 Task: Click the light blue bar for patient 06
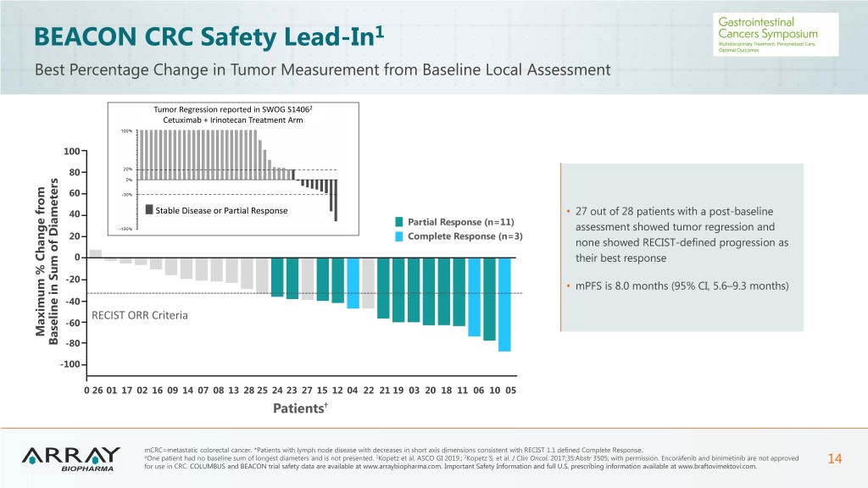(x=474, y=297)
